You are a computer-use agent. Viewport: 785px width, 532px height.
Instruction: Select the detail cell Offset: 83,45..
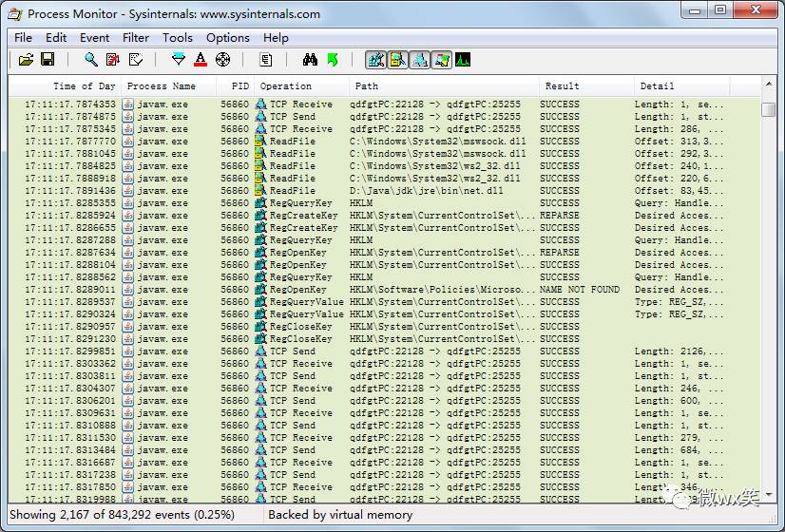point(679,191)
